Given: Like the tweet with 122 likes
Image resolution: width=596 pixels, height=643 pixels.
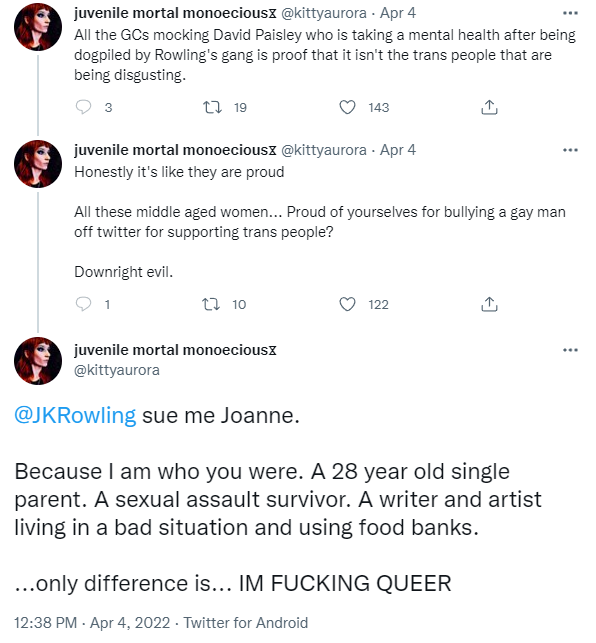Looking at the screenshot, I should click(x=347, y=304).
